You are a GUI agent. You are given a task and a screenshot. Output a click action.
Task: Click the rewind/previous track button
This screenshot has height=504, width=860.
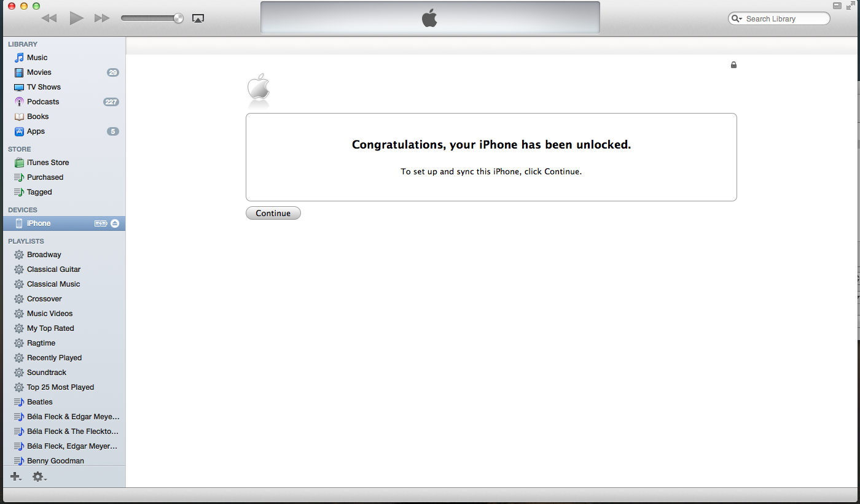pyautogui.click(x=49, y=18)
